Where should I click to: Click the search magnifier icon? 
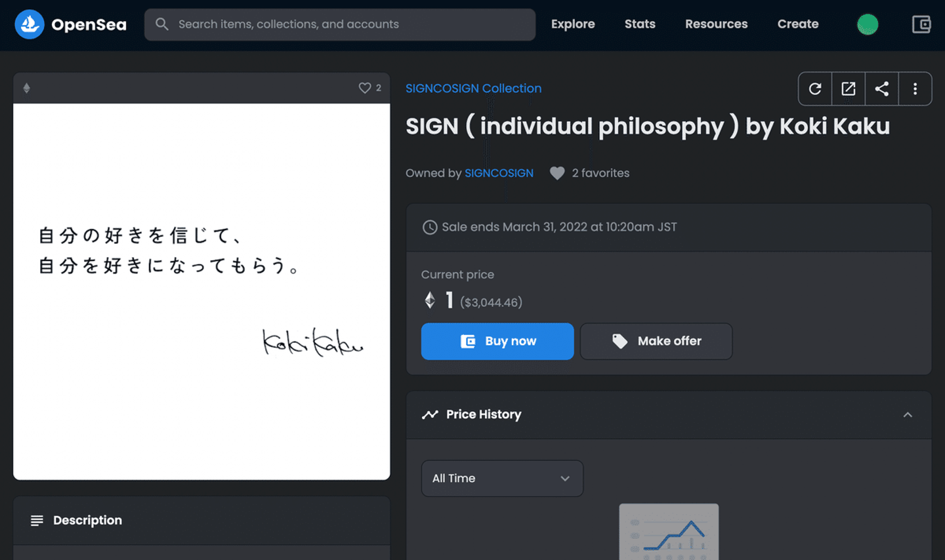[161, 24]
